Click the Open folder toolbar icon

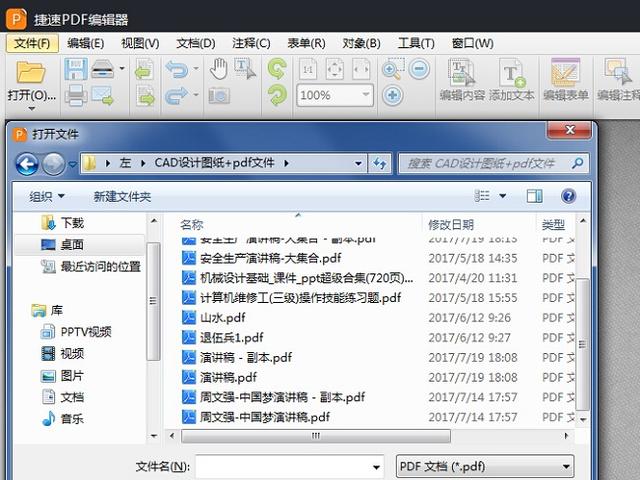pyautogui.click(x=31, y=72)
